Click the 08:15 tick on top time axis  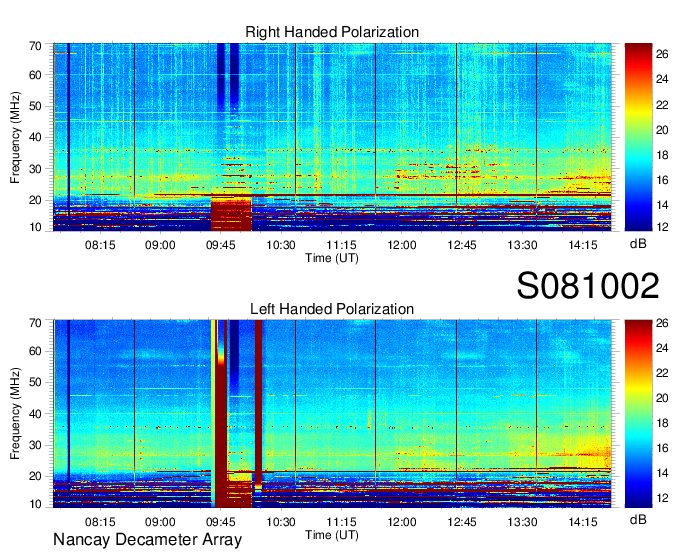pyautogui.click(x=100, y=245)
